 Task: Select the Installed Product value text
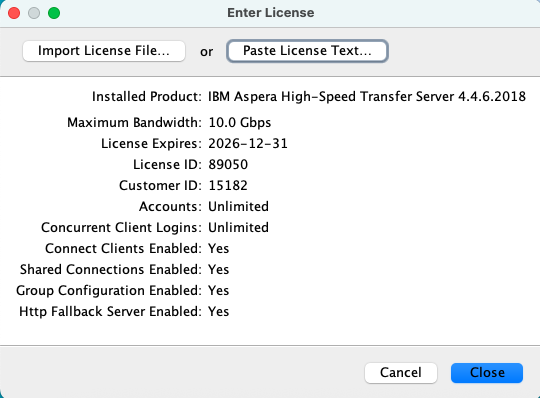coord(367,96)
